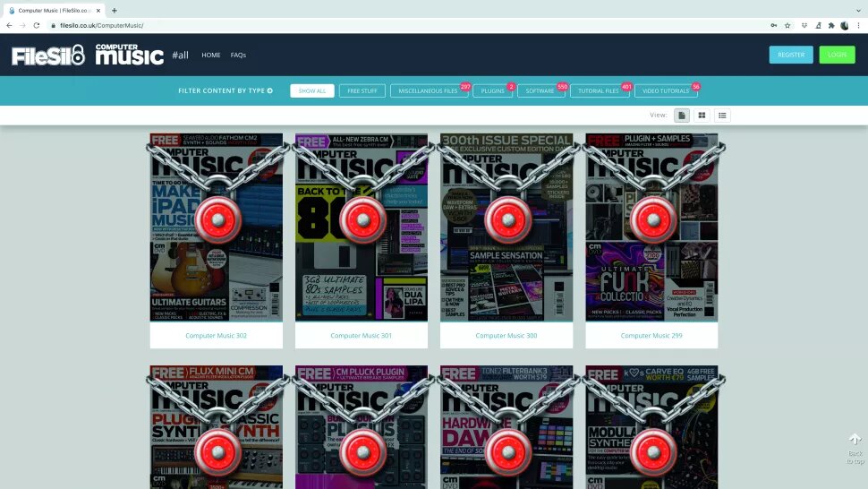Screen dimensions: 868x489
Task: Click the Computer Music logo
Action: coord(130,55)
